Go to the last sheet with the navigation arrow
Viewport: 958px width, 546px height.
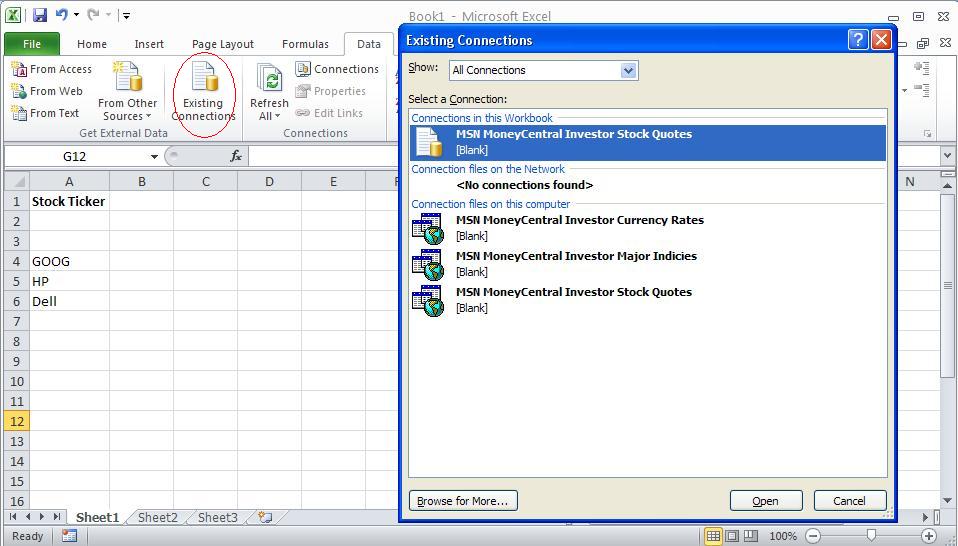click(57, 517)
